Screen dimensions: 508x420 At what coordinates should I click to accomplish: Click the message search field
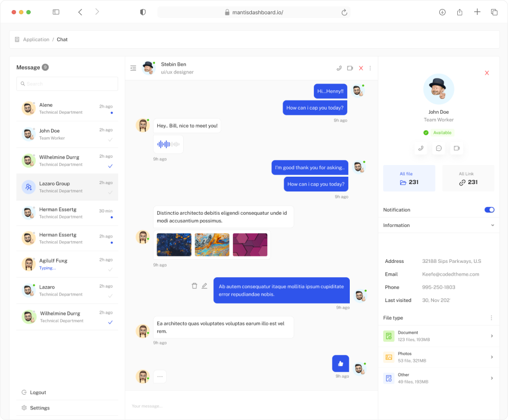(67, 84)
